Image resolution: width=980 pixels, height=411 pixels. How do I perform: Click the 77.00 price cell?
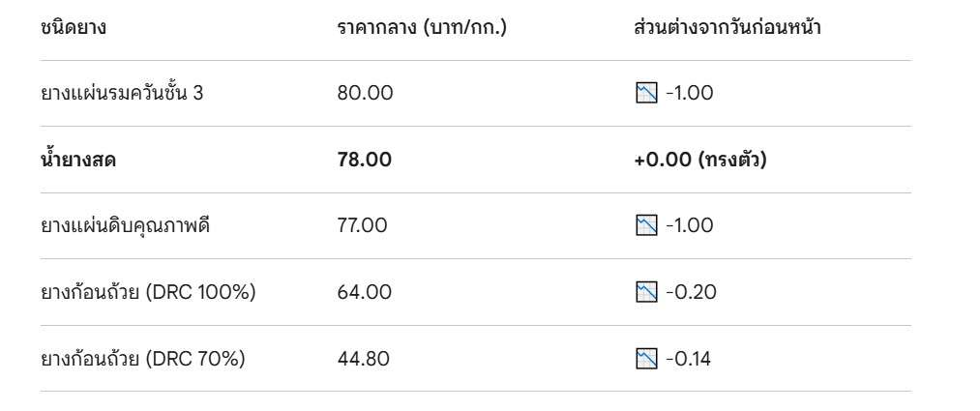[x=363, y=226]
